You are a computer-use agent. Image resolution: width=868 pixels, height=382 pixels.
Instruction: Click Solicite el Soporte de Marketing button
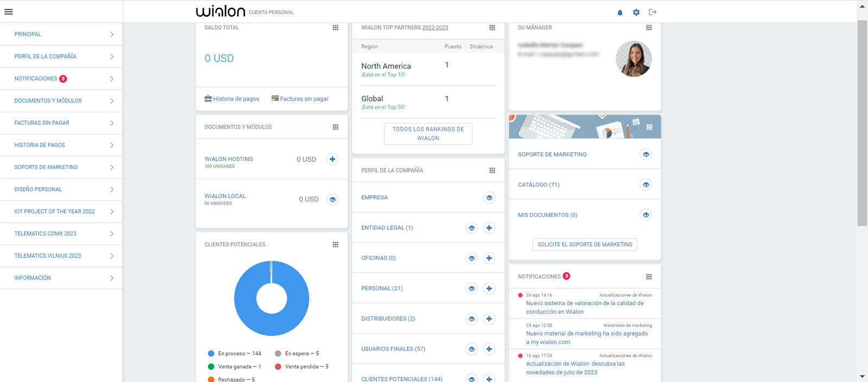click(585, 245)
